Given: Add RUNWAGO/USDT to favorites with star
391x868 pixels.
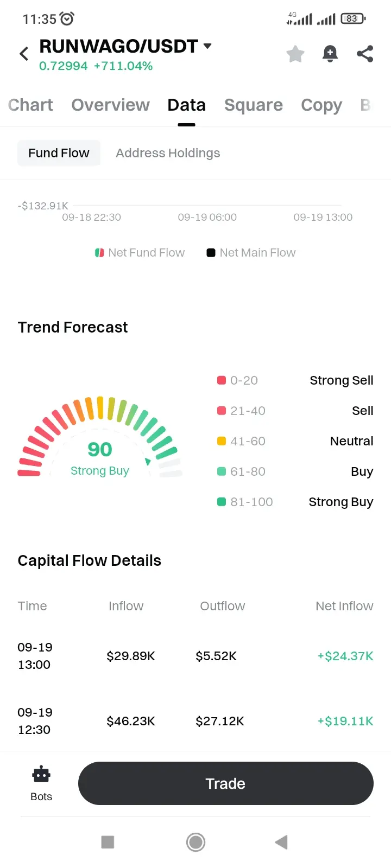Looking at the screenshot, I should tap(295, 54).
